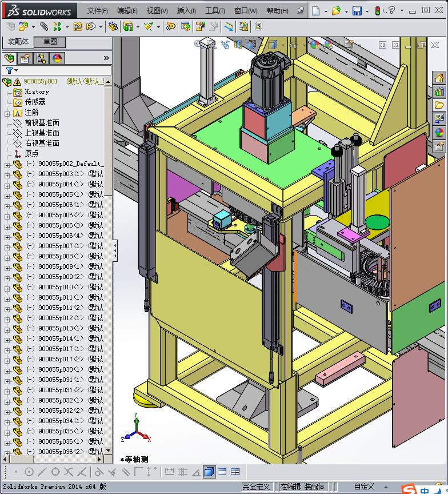Switch to the 草图 tab
The width and height of the screenshot is (448, 494).
pyautogui.click(x=50, y=42)
